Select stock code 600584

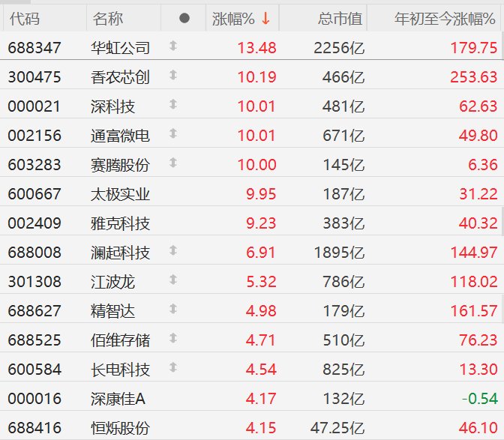34,370
